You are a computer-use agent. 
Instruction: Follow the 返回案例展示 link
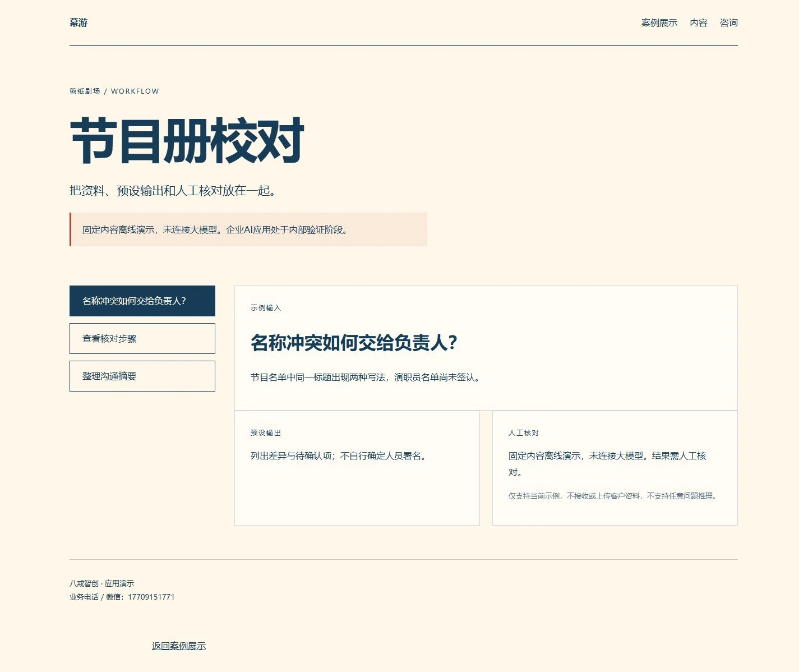click(179, 646)
